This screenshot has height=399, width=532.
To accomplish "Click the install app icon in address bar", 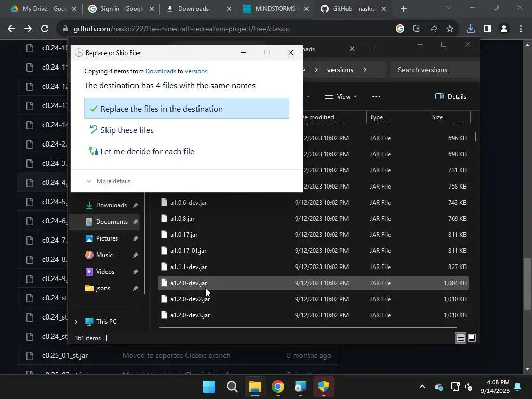I will [x=416, y=29].
